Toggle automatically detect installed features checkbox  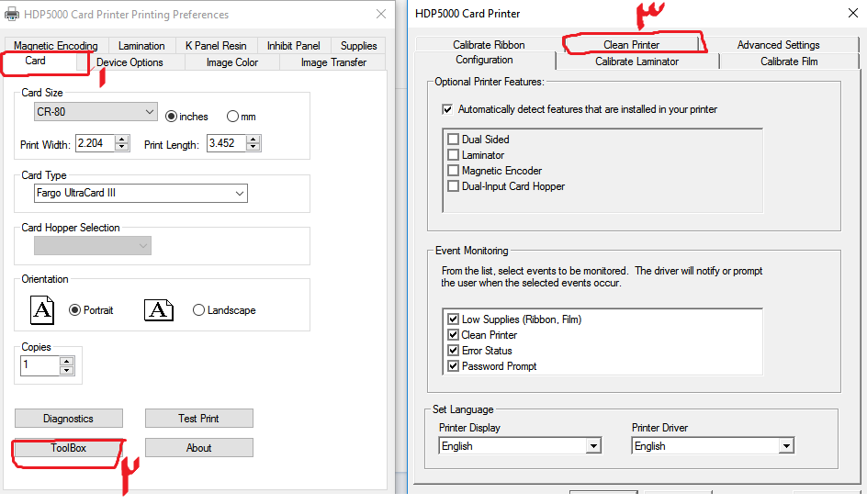tap(447, 109)
